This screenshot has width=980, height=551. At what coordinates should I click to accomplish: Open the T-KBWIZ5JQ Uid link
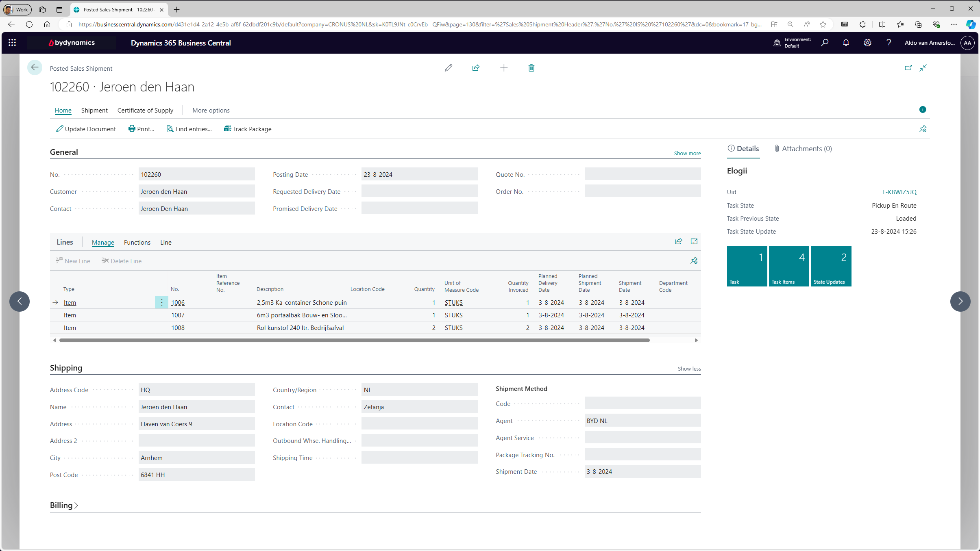pos(899,192)
